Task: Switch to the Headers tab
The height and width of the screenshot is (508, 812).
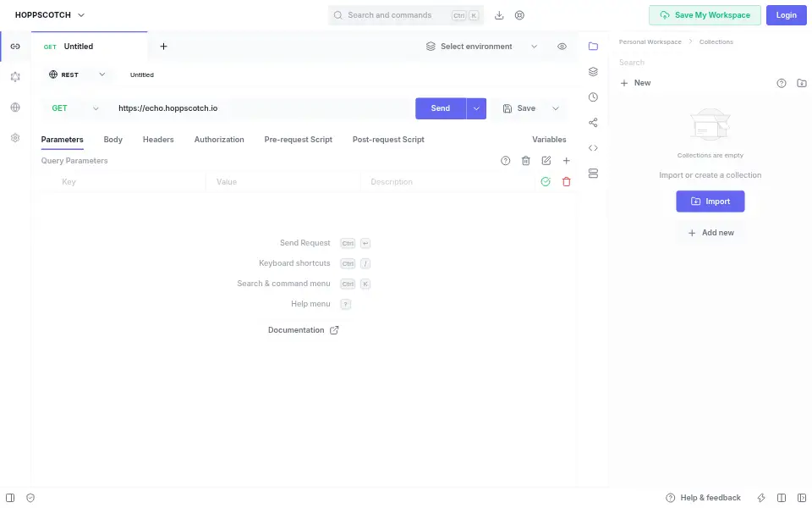Action: (158, 140)
